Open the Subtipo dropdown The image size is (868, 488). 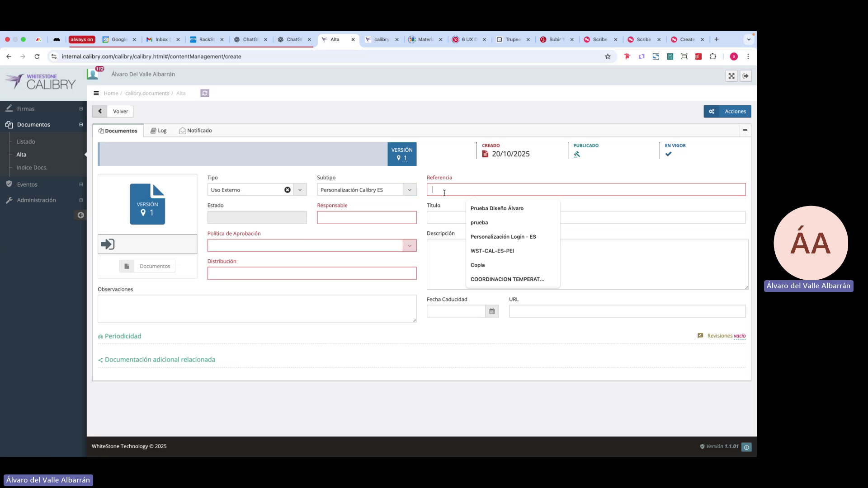point(410,190)
